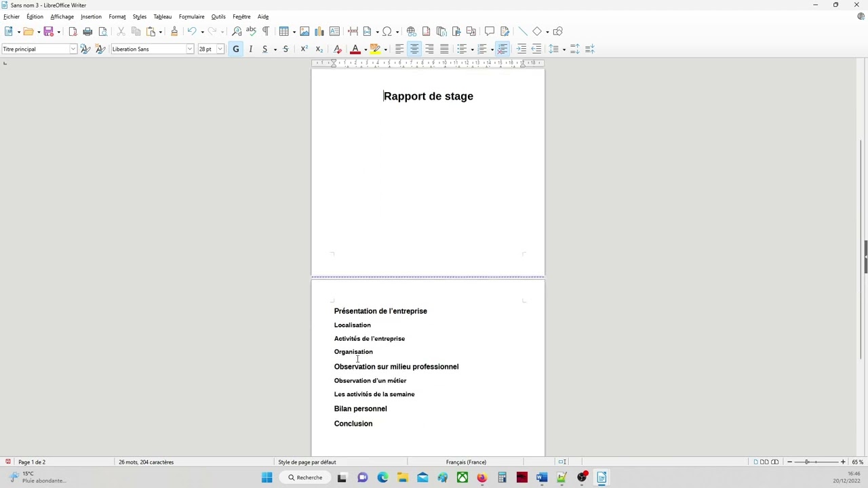The image size is (868, 488).
Task: Click the zoom slider in status bar
Action: [x=816, y=462]
